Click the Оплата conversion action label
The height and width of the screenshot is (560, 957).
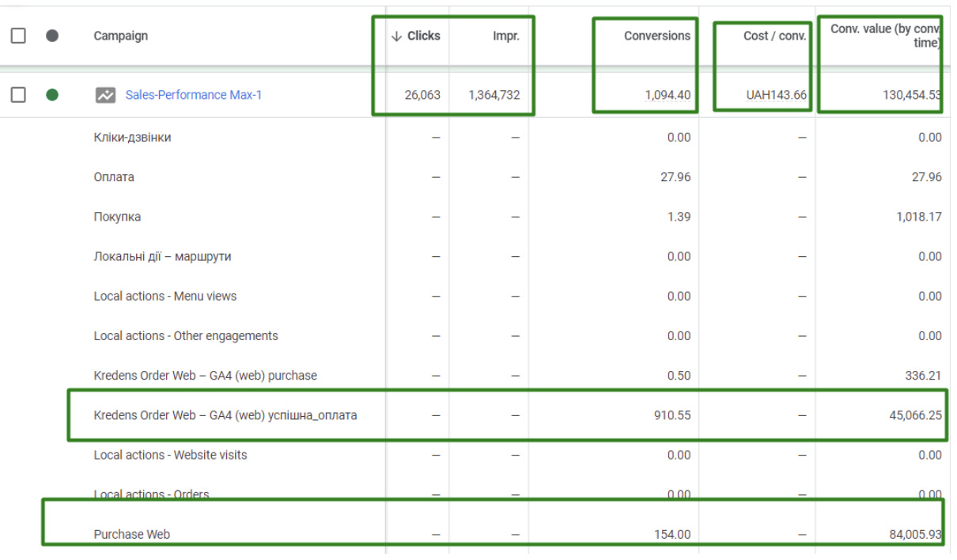pyautogui.click(x=114, y=177)
